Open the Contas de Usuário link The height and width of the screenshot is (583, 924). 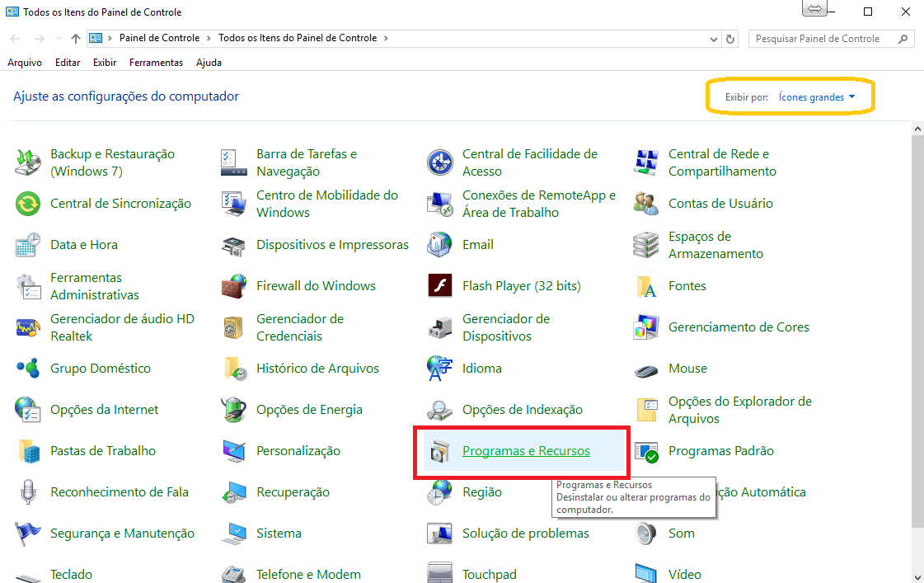[x=720, y=204]
